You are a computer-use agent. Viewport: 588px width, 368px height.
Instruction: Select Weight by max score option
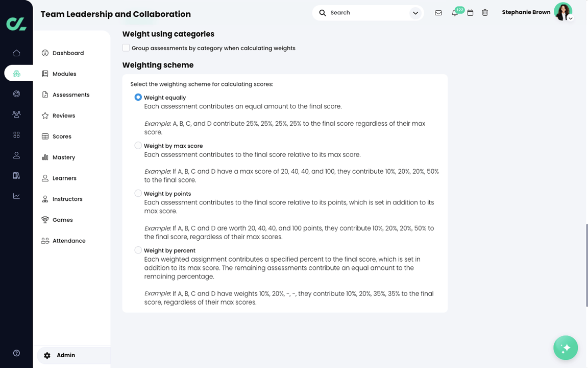click(138, 146)
